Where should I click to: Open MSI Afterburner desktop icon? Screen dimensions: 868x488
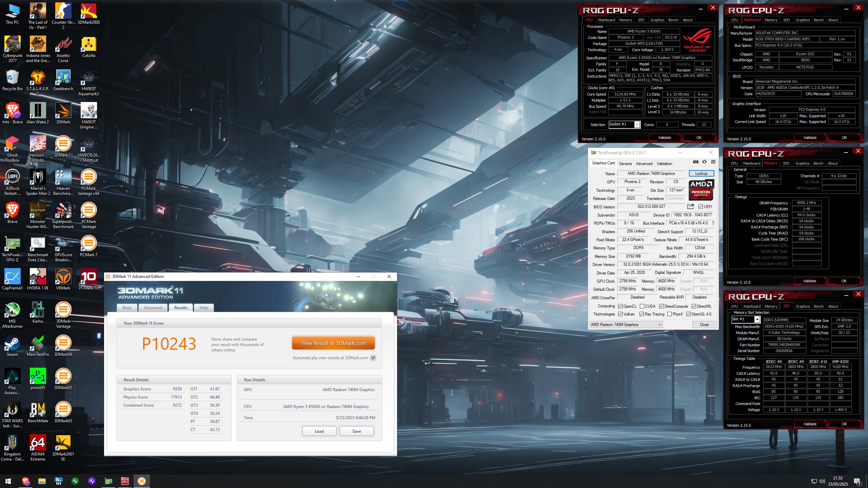point(13,315)
